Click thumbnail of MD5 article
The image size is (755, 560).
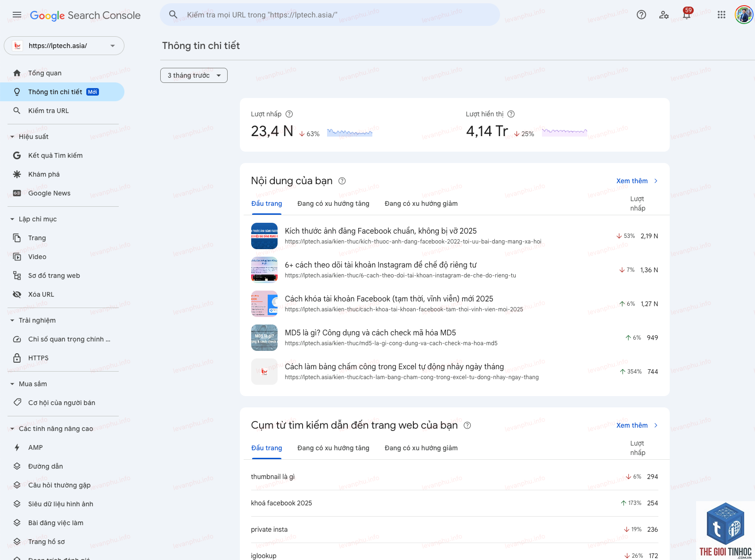point(264,338)
